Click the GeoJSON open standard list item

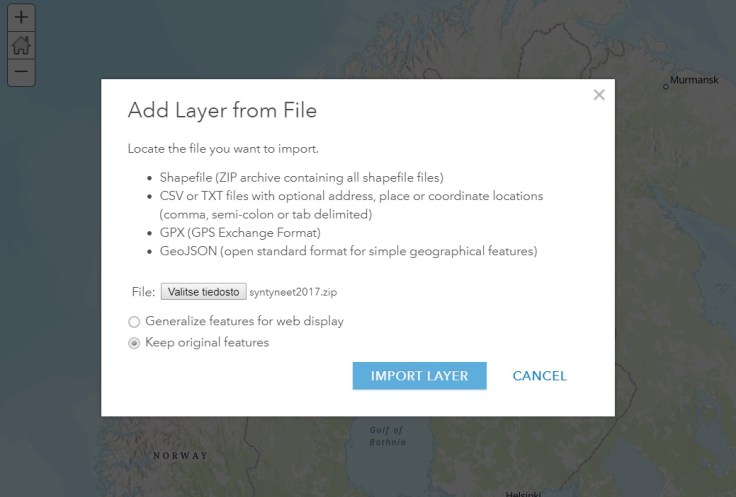(x=348, y=251)
